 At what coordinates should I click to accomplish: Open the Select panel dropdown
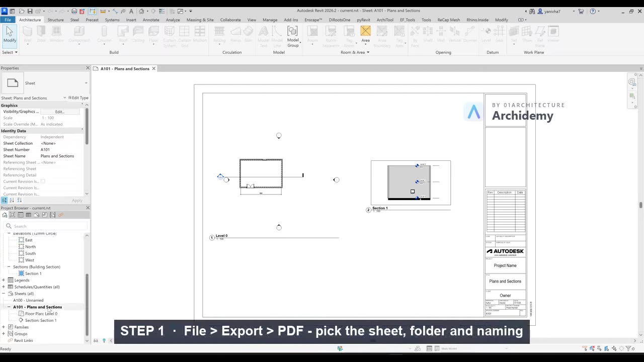(10, 52)
